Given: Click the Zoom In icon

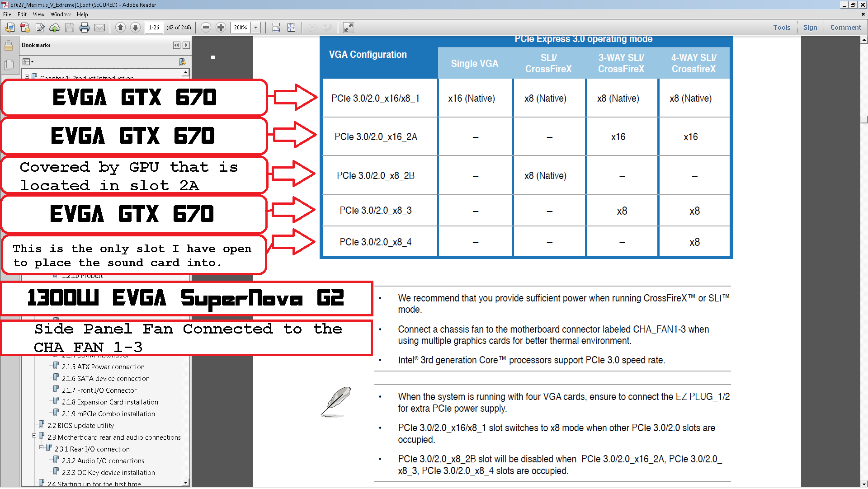Looking at the screenshot, I should tap(222, 28).
